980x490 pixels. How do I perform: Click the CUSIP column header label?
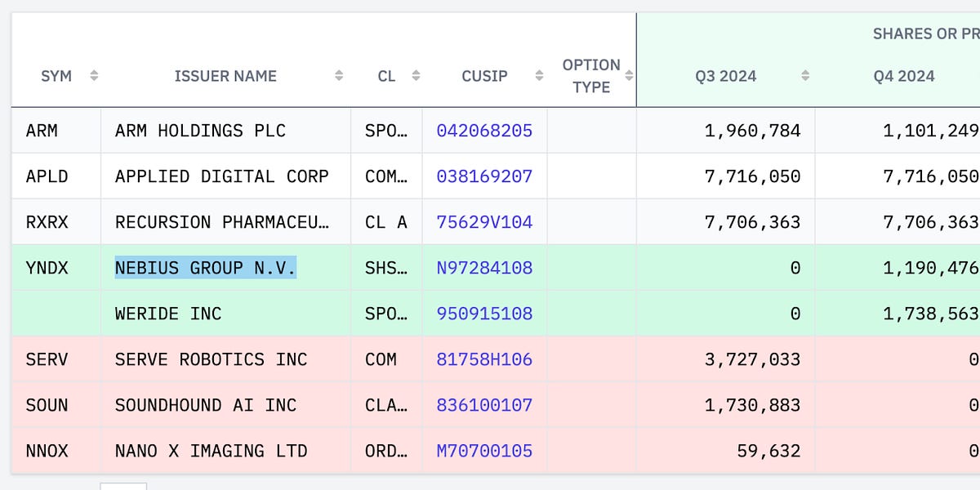(x=484, y=76)
